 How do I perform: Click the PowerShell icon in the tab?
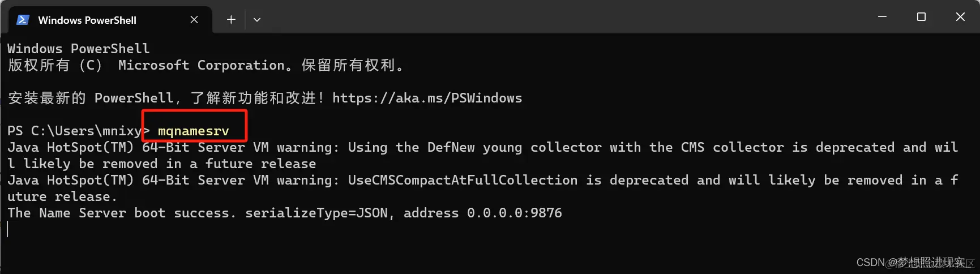point(23,20)
